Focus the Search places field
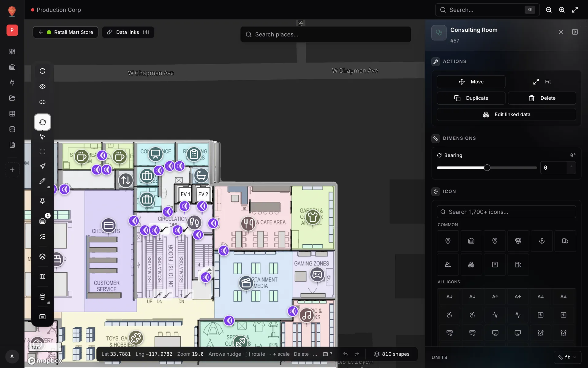The width and height of the screenshot is (588, 368). [326, 34]
